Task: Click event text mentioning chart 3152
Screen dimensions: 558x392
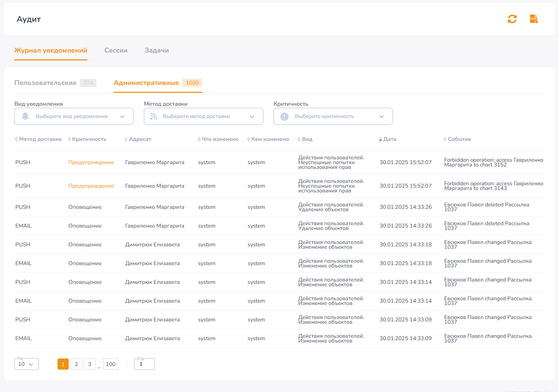Action: pos(494,162)
